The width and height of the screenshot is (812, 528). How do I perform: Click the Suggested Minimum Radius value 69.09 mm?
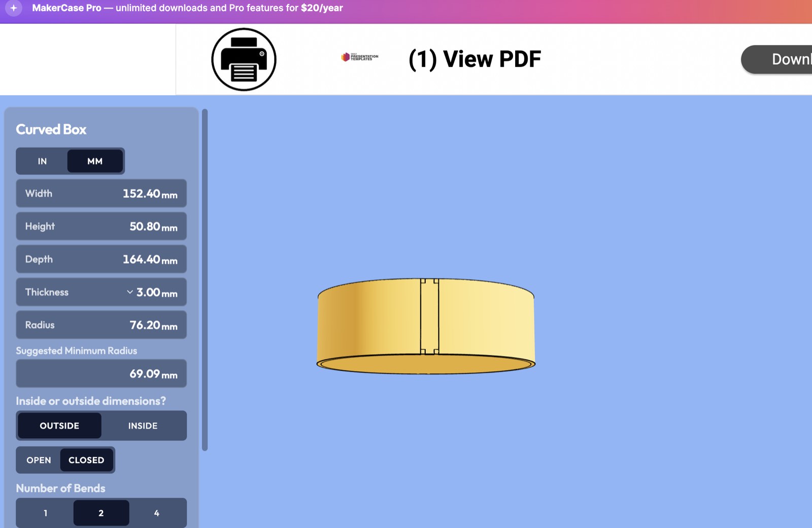point(101,373)
